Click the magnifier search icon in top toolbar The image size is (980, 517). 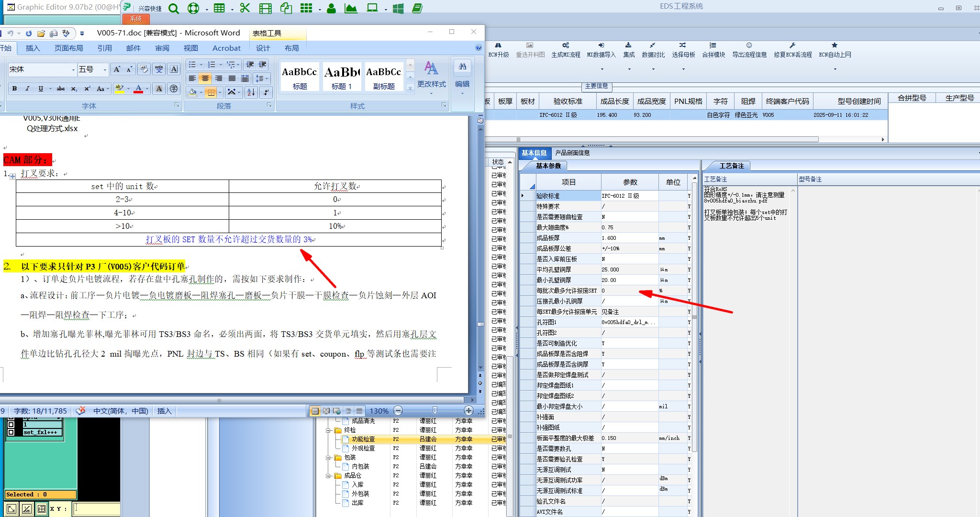click(174, 8)
